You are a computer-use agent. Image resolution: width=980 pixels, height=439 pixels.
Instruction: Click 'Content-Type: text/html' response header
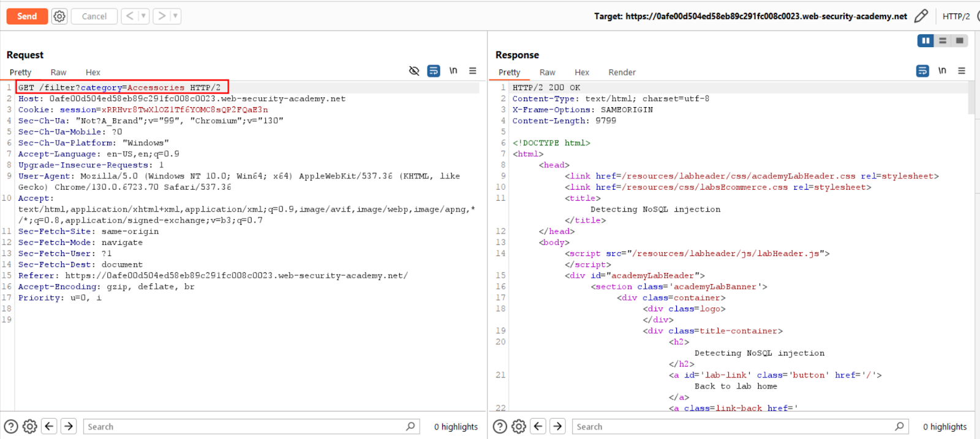tap(611, 99)
